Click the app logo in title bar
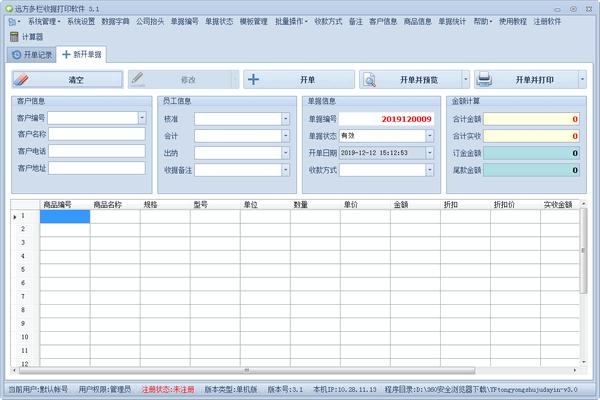Screen dimensions: 600x400 8,8
